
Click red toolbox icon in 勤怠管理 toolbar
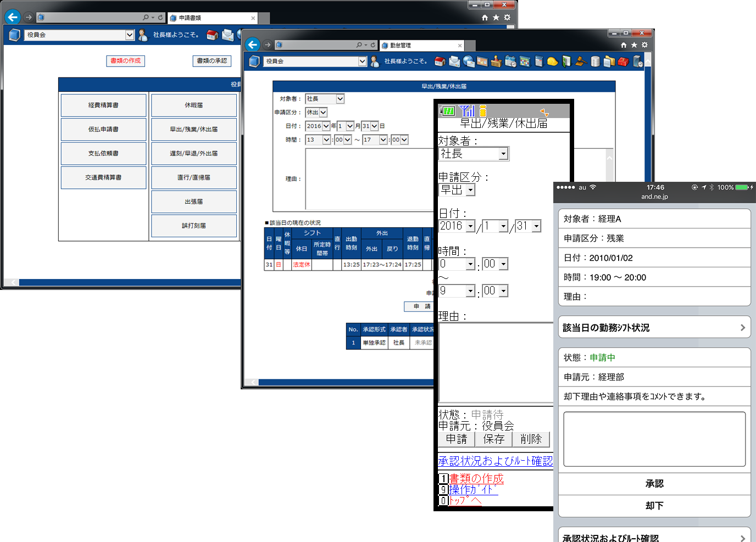[623, 62]
